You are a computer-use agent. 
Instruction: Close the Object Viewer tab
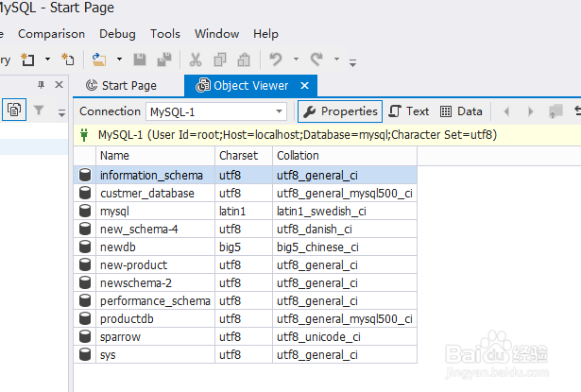[x=304, y=86]
